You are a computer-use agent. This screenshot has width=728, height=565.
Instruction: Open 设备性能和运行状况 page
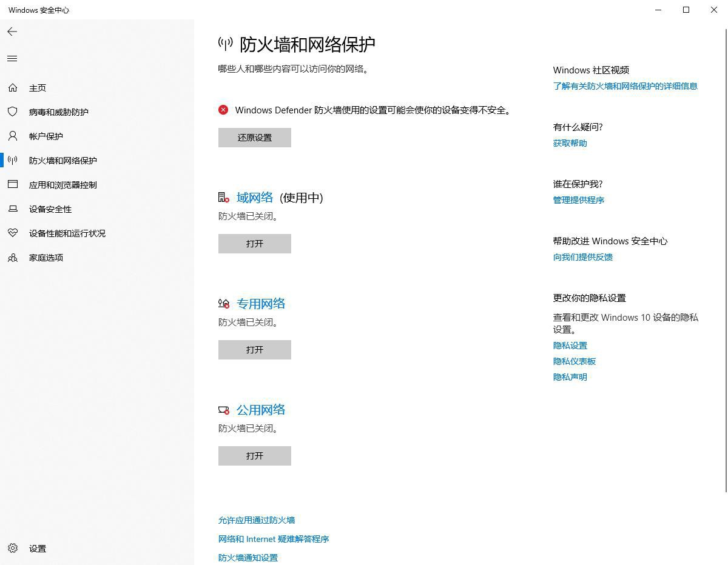67,233
